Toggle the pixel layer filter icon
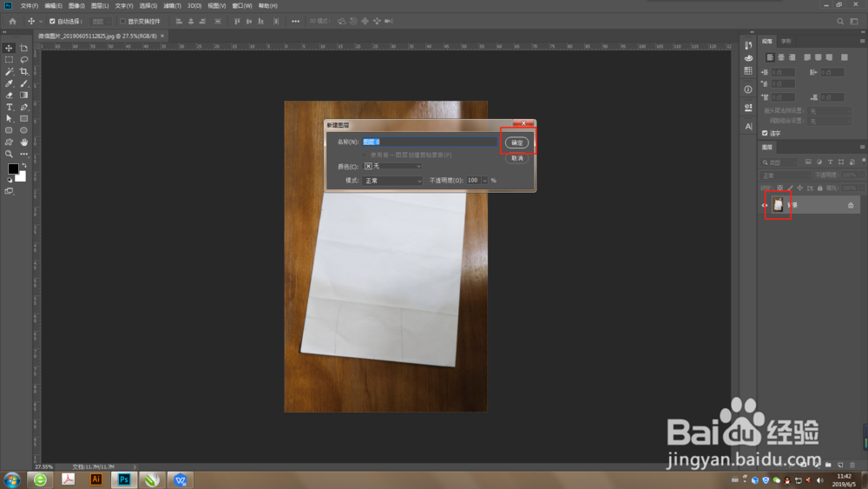 [808, 162]
